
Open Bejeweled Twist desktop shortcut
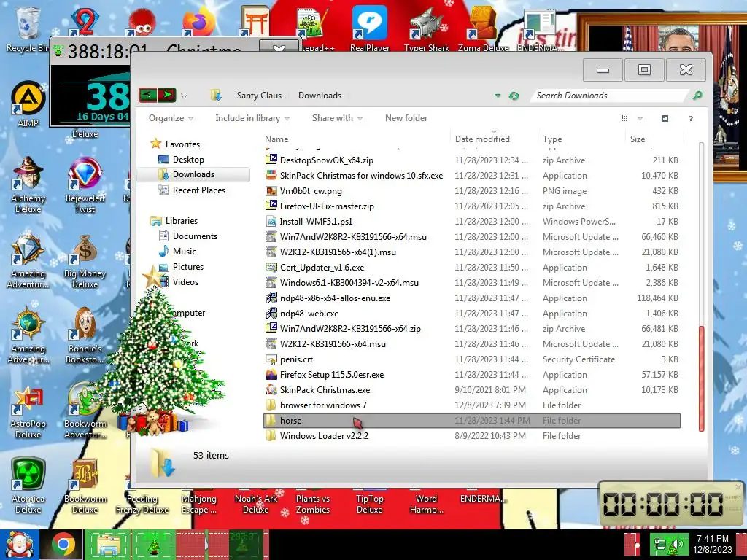tap(85, 184)
